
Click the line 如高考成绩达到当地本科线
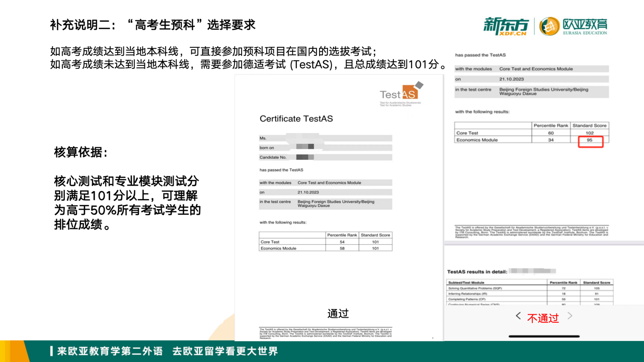(213, 51)
